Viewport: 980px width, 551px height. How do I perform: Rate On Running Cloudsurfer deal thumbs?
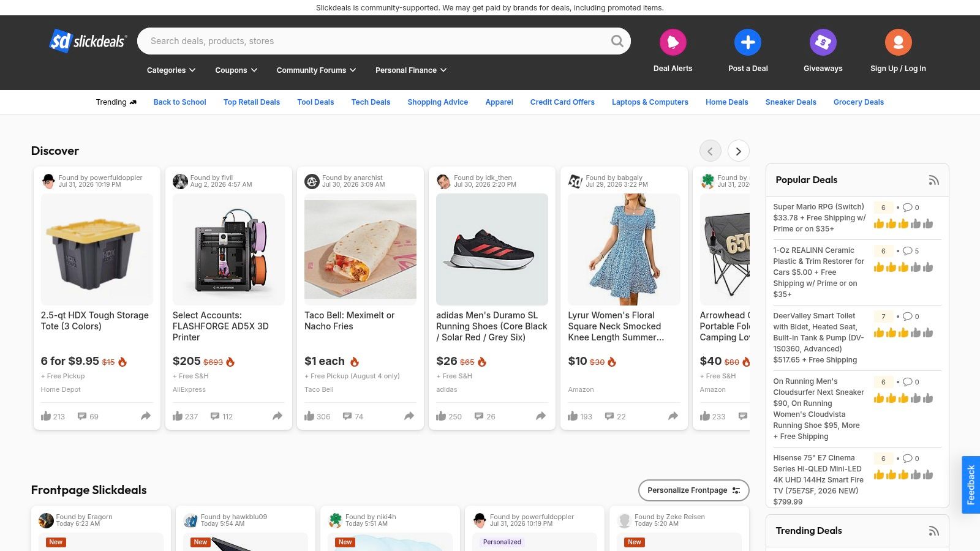click(903, 399)
